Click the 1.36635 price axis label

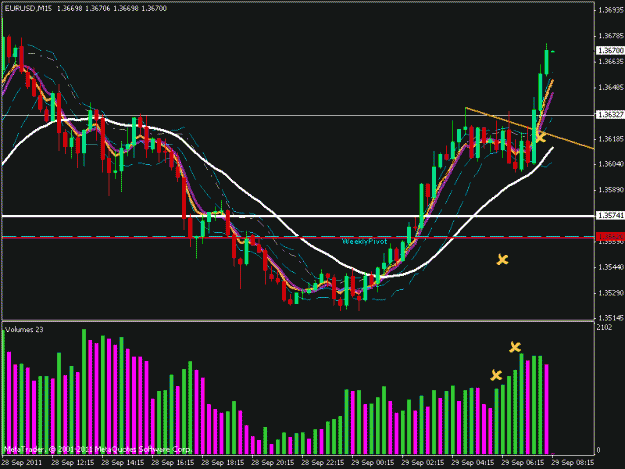(x=611, y=61)
